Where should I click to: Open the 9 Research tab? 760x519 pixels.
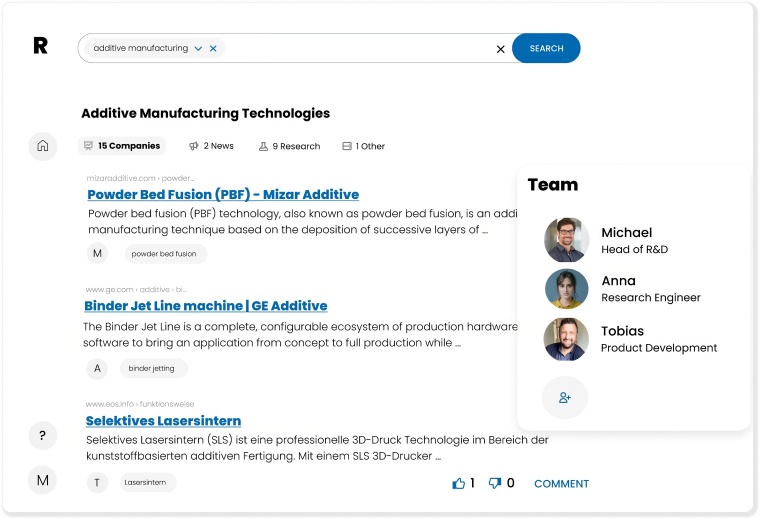[x=289, y=146]
